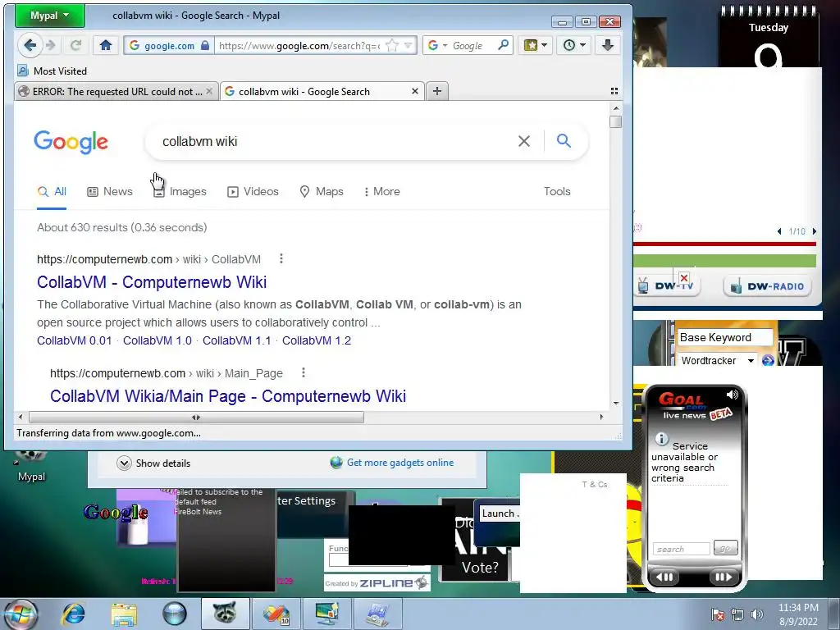Screen dimensions: 840x630
Task: Open Google search Tools
Action: coord(557,192)
